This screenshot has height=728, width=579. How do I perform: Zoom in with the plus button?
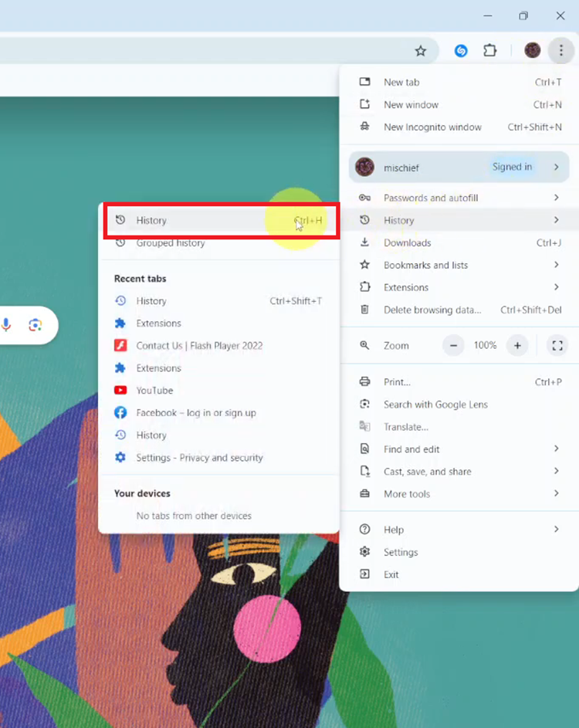click(517, 345)
